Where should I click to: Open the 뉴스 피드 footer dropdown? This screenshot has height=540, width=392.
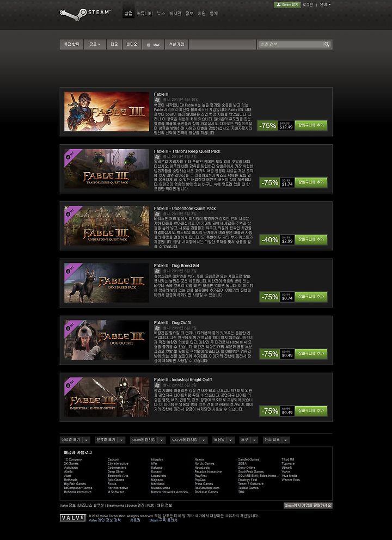tap(276, 440)
